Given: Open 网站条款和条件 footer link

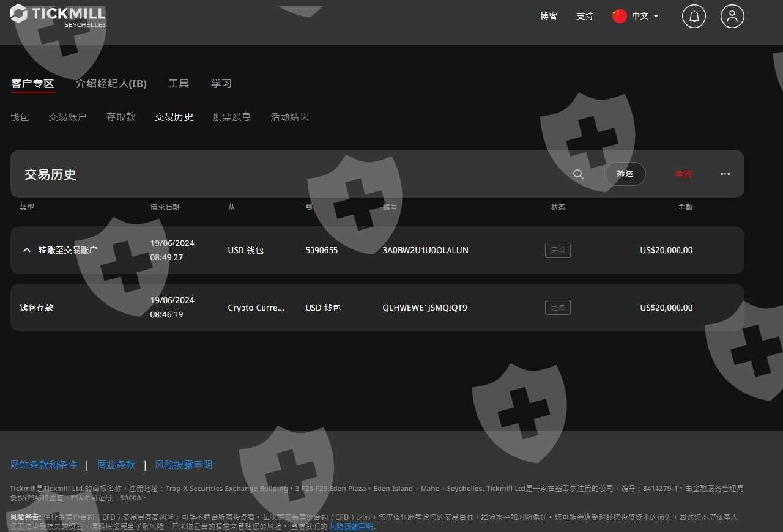Looking at the screenshot, I should [x=44, y=465].
